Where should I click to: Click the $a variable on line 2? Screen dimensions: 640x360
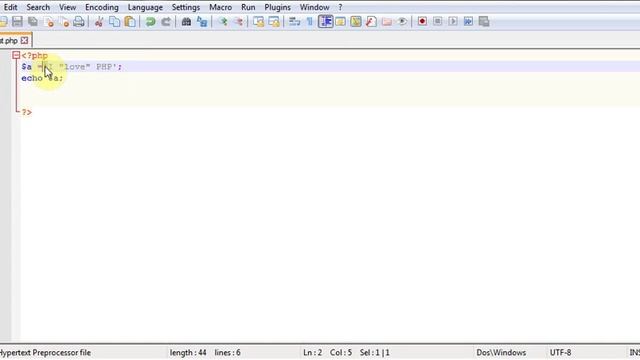tap(27, 67)
